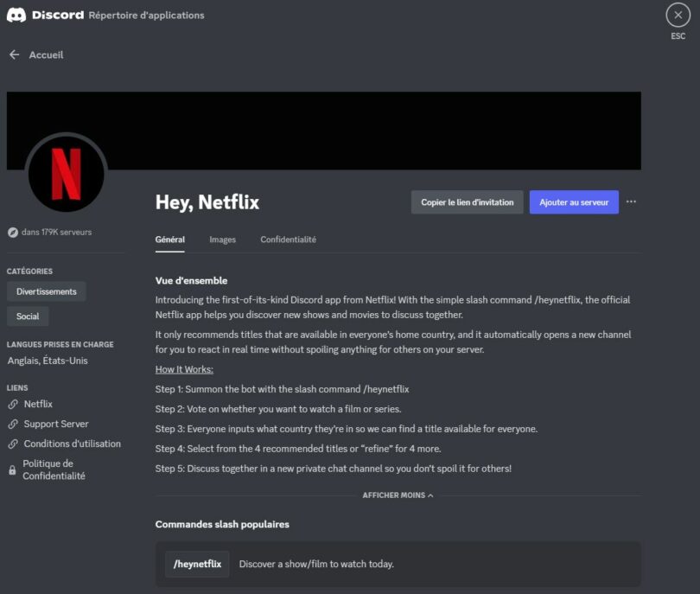Click the Discord logo icon
Screen dimensions: 700x594
[16, 15]
